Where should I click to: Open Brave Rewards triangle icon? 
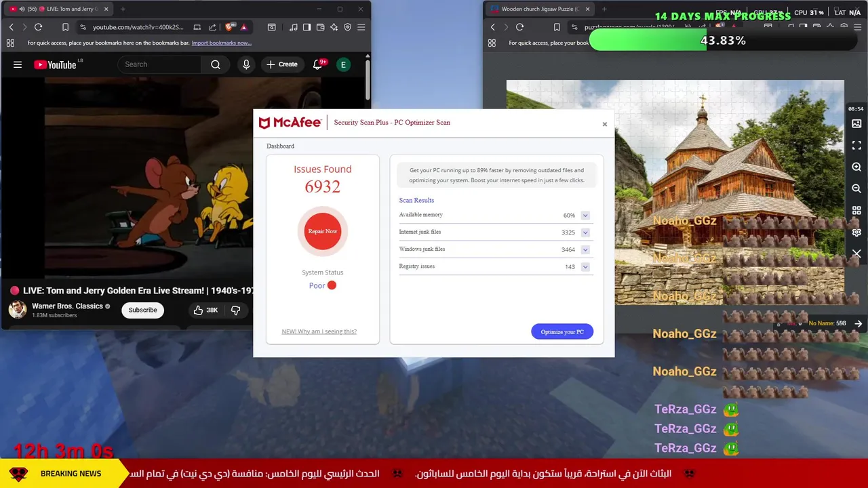coord(243,27)
